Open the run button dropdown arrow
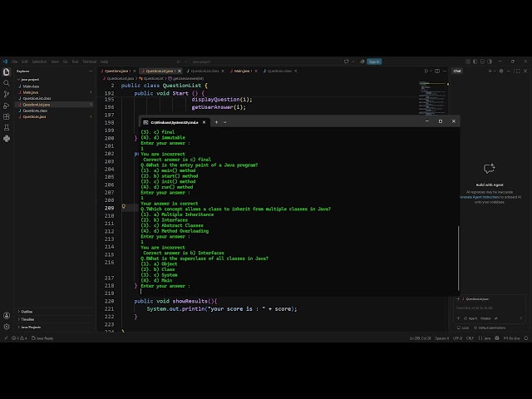Viewport: 532px width, 399px height. pos(431,71)
